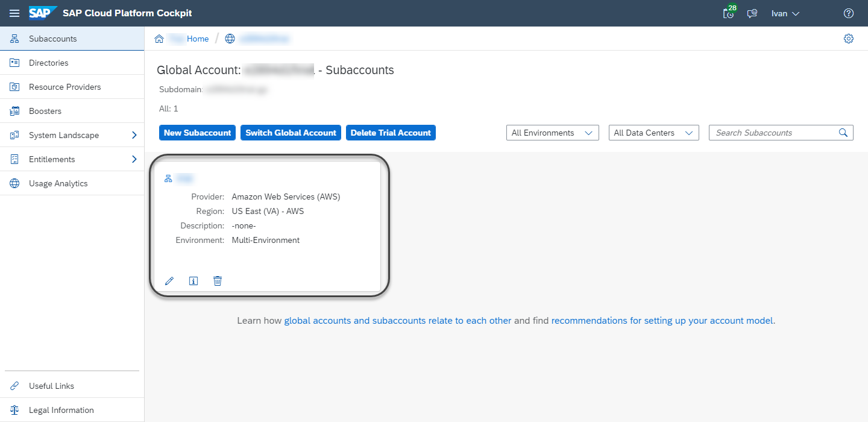Click the 'Amazon Web Services (AWS)' provider text

pyautogui.click(x=286, y=197)
